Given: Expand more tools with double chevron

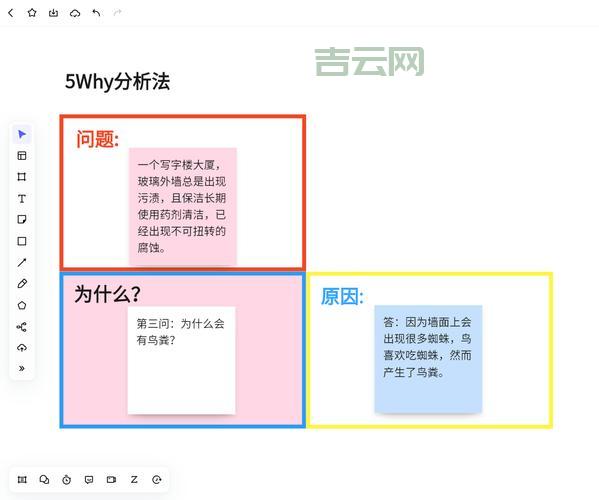Looking at the screenshot, I should (22, 369).
